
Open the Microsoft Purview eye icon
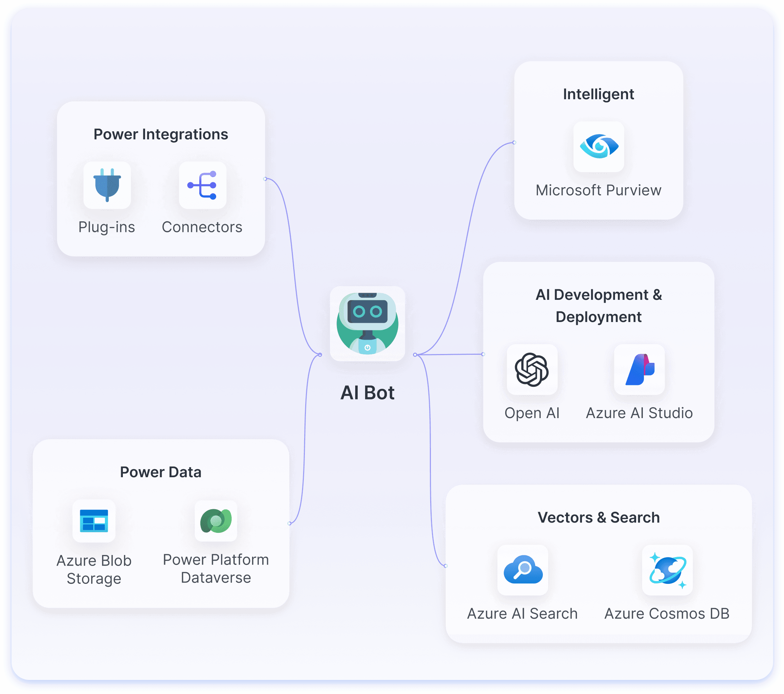(599, 146)
